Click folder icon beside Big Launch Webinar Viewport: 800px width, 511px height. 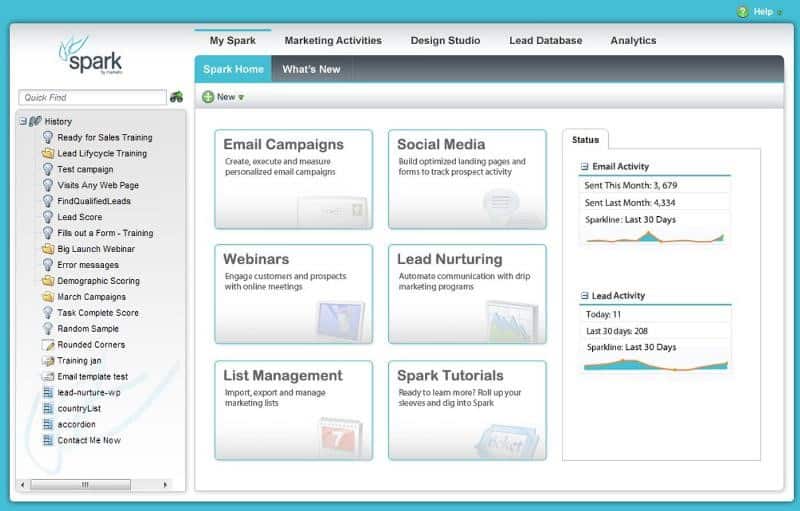tap(48, 249)
